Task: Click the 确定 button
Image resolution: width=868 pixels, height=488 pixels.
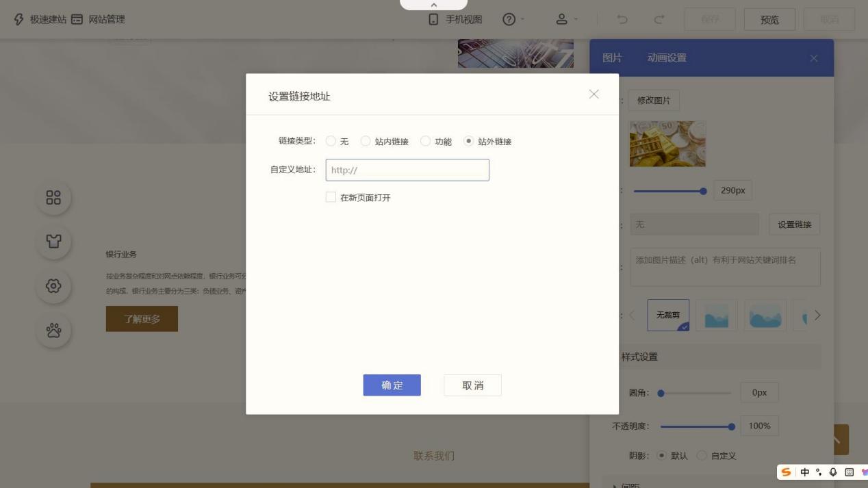Action: click(x=392, y=385)
